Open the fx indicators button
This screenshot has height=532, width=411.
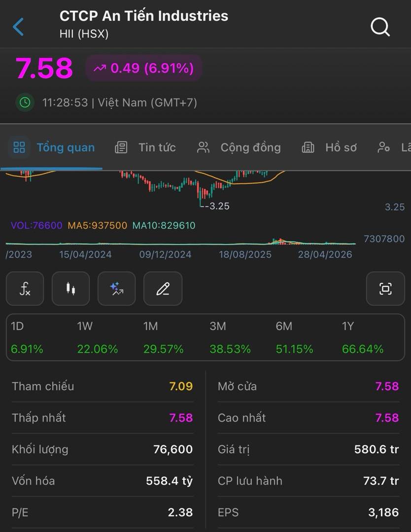(25, 289)
